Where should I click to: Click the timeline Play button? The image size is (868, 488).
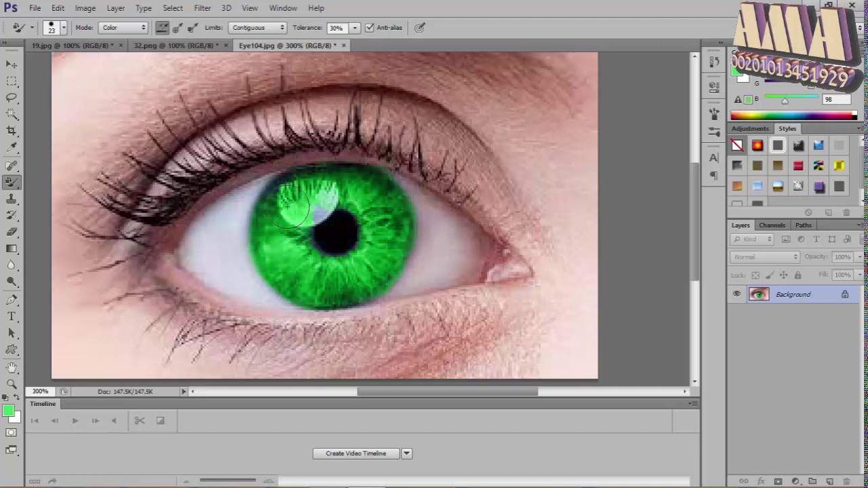coord(75,421)
